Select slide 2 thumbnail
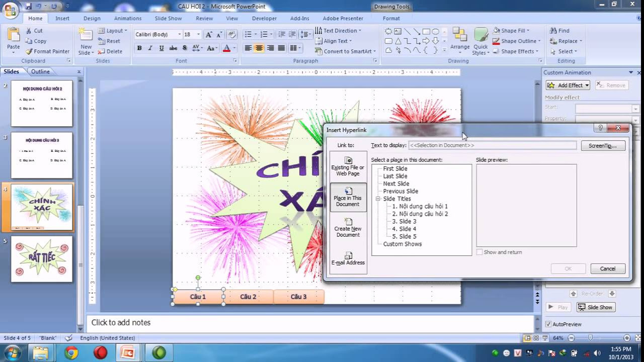644x362 pixels. 42,104
